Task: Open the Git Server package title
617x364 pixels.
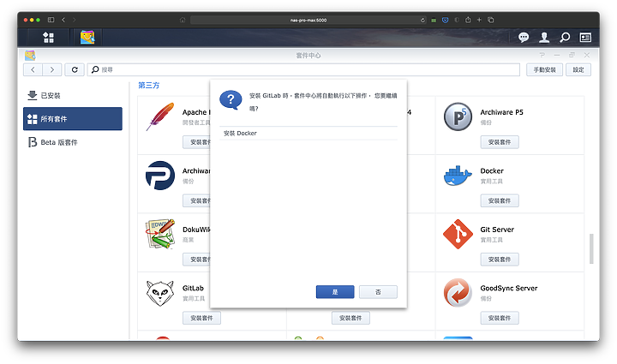Action: click(497, 230)
